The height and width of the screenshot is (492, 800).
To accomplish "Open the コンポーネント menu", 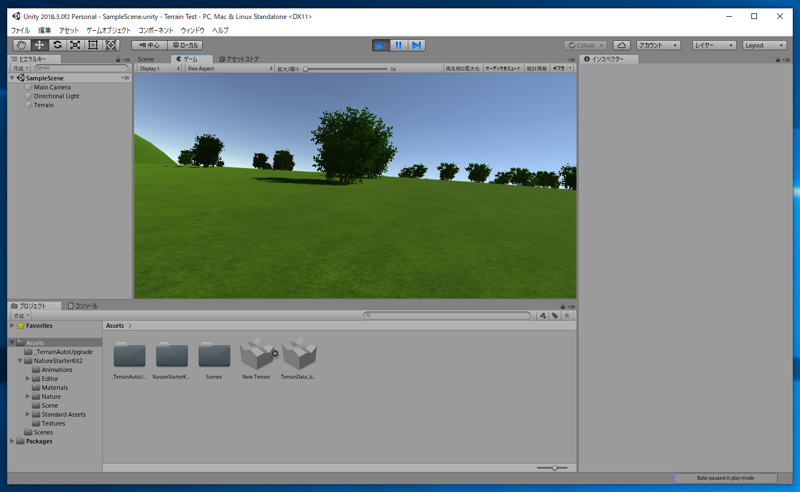I will [x=156, y=31].
